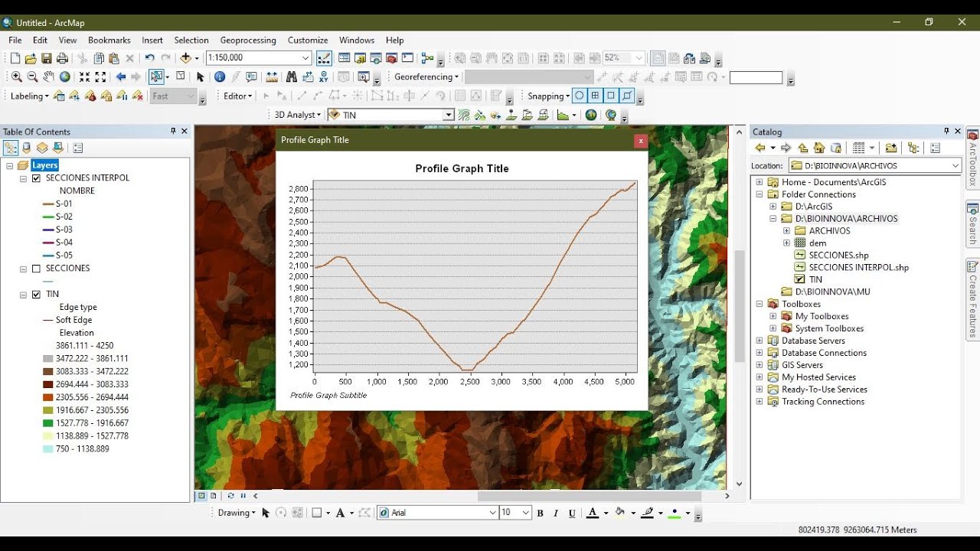Open the Customize menu
The height and width of the screenshot is (551, 980).
[308, 41]
